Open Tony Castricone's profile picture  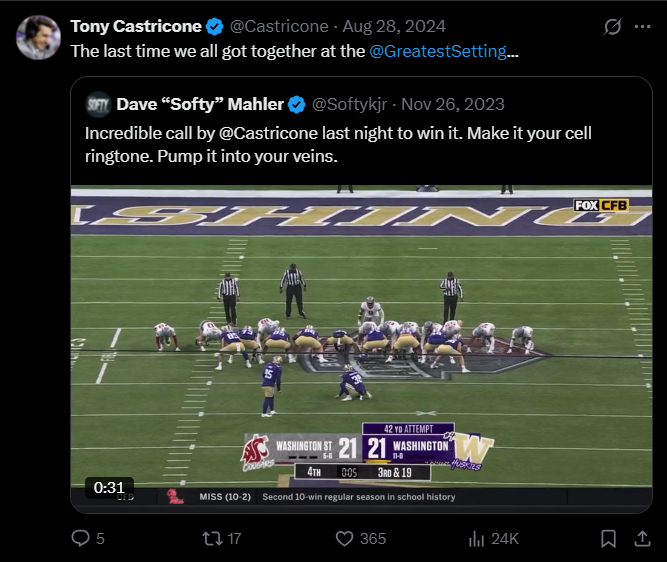click(38, 37)
